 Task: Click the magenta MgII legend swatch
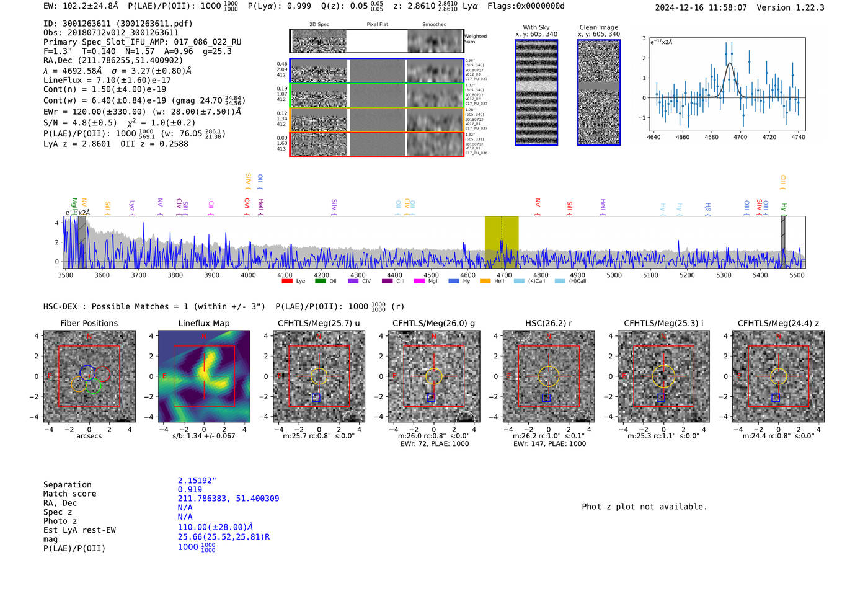[419, 281]
